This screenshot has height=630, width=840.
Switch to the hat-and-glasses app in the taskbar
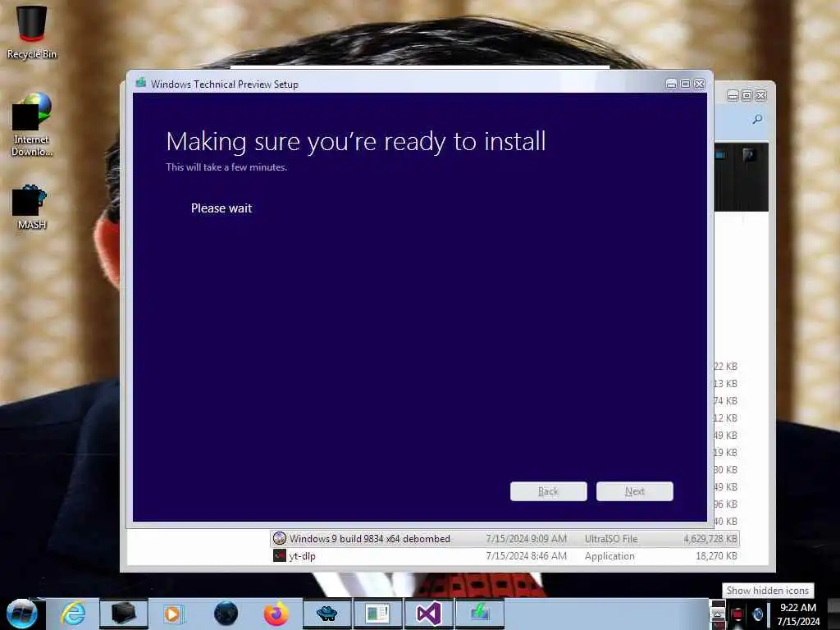click(326, 614)
